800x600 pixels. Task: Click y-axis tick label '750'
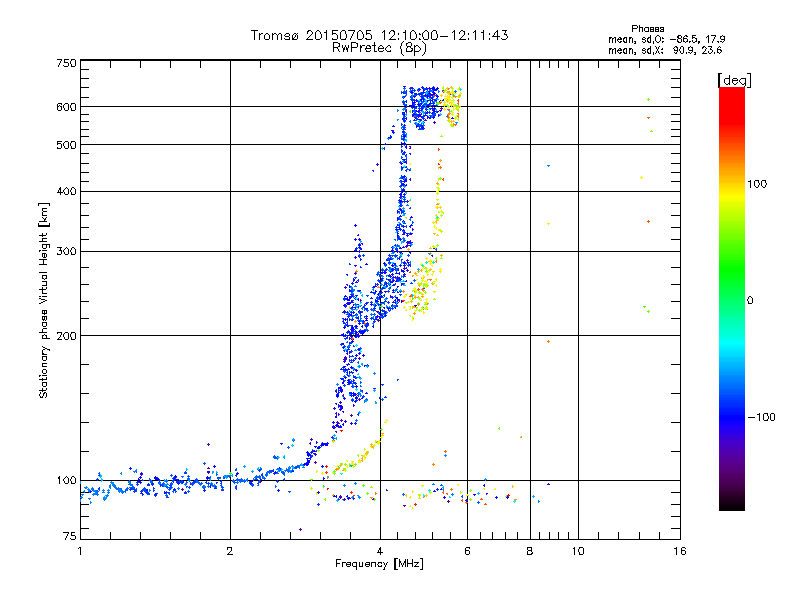click(x=66, y=63)
